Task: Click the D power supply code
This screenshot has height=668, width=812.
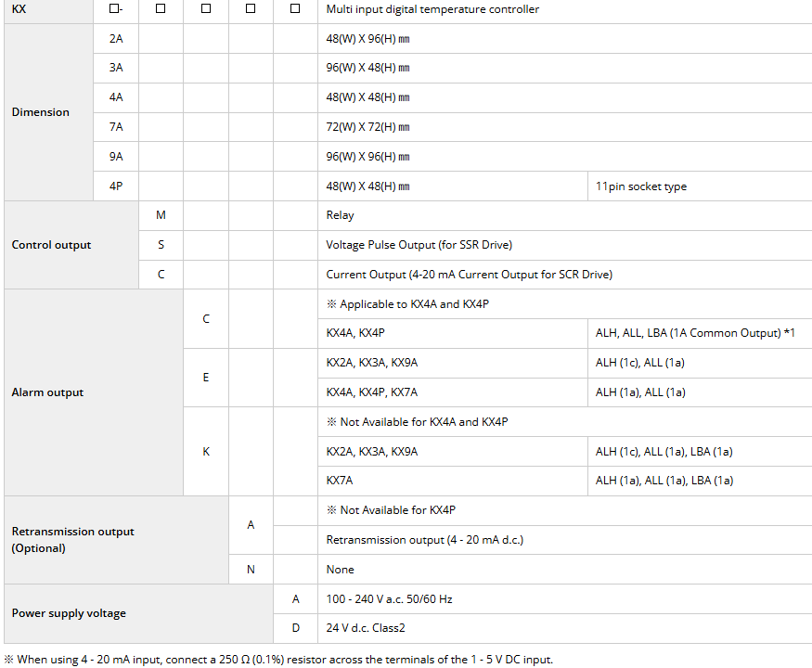Action: pos(296,628)
